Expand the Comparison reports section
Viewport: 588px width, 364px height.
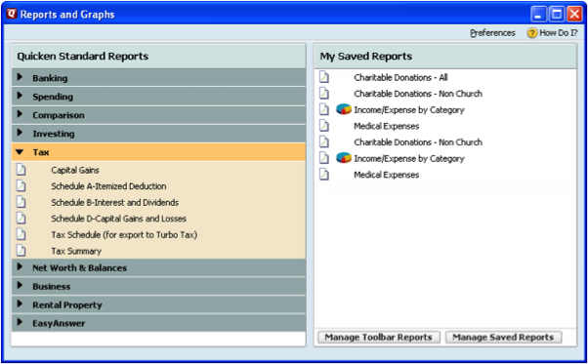[21, 114]
